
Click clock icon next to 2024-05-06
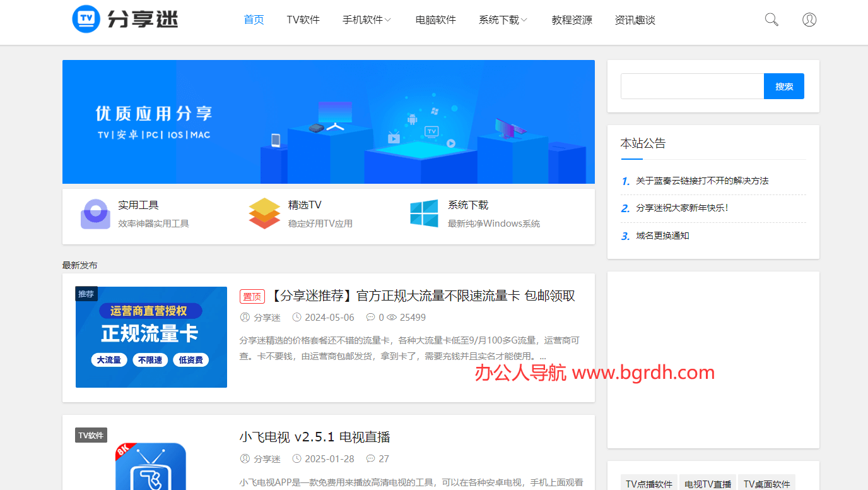[x=295, y=318]
